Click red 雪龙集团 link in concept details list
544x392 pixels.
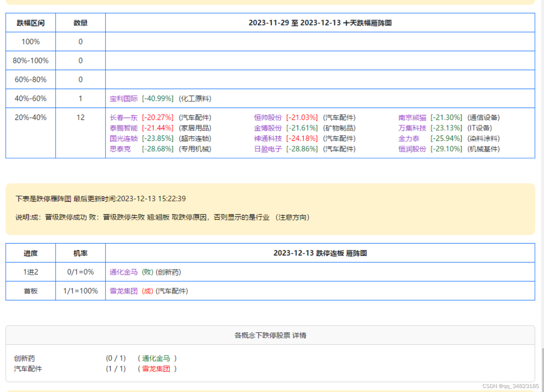pos(156,369)
